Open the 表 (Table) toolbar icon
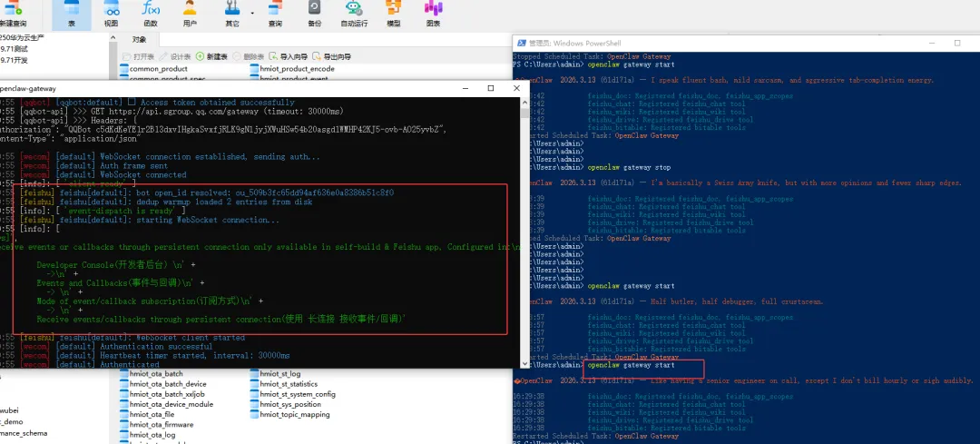Viewport: 980px width, 444px height. (72, 15)
